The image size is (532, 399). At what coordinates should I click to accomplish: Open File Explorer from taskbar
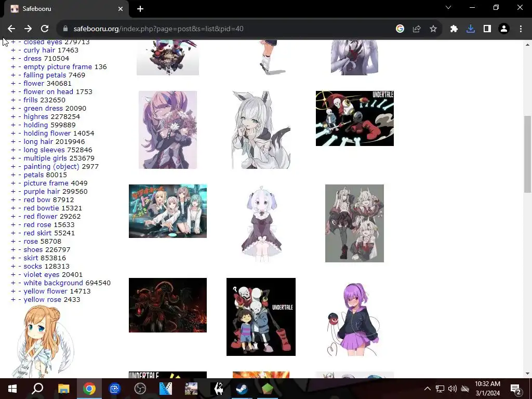pyautogui.click(x=63, y=389)
